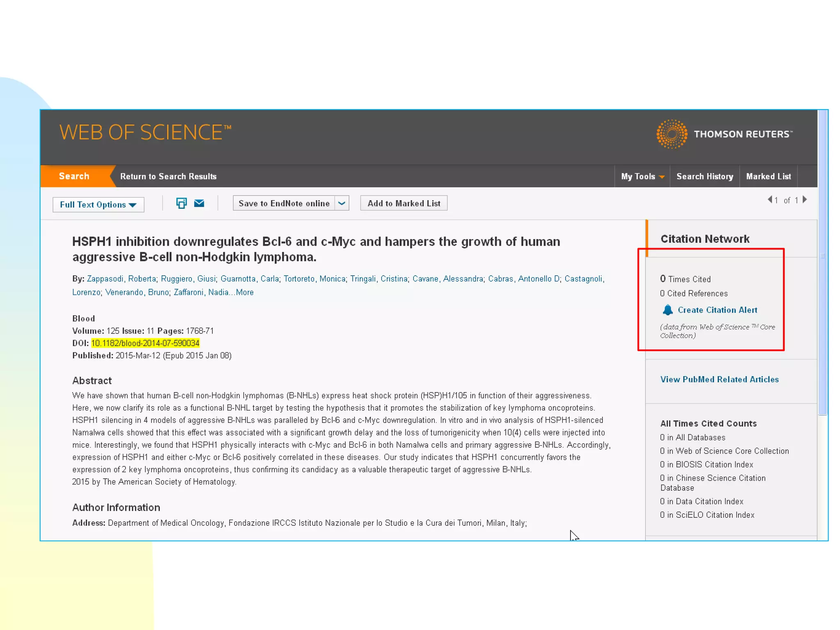840x630 pixels.
Task: Expand author list via More link
Action: [245, 292]
